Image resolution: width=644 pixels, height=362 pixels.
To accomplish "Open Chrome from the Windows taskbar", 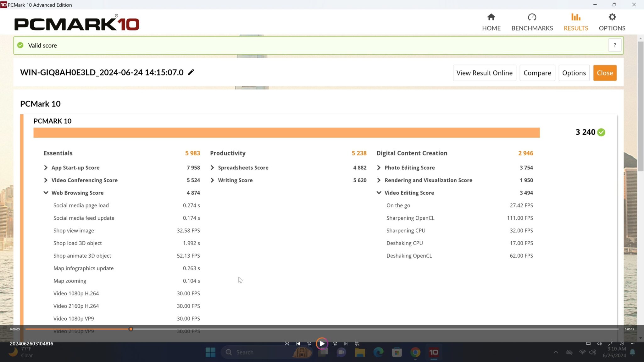I will tap(415, 352).
